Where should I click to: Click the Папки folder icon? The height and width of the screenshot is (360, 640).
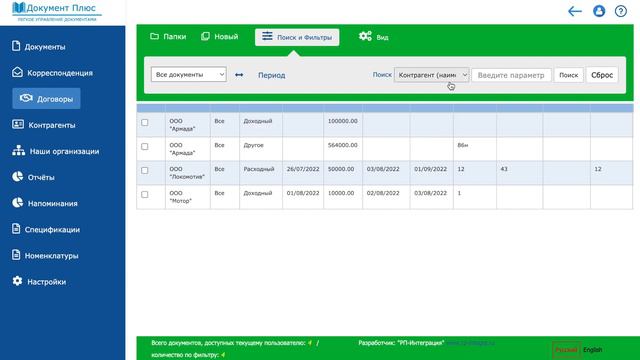coord(154,36)
